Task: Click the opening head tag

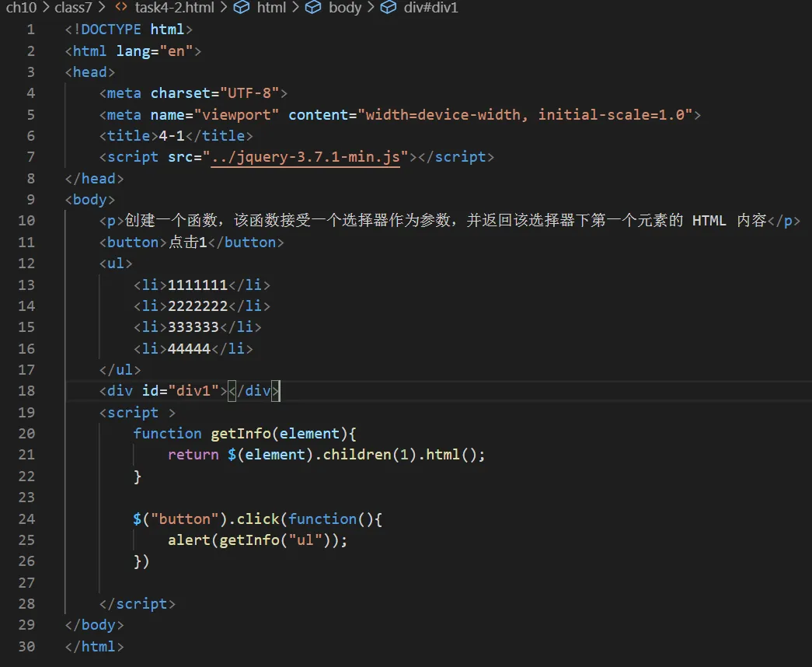Action: [90, 72]
